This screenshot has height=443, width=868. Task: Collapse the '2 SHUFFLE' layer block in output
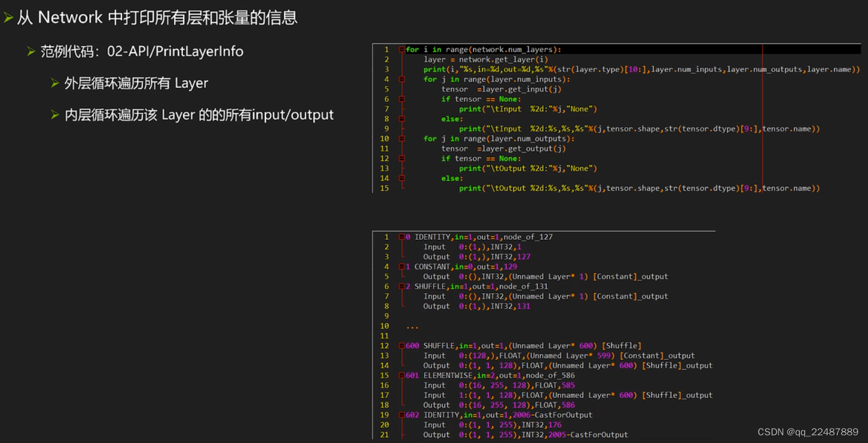click(x=402, y=287)
